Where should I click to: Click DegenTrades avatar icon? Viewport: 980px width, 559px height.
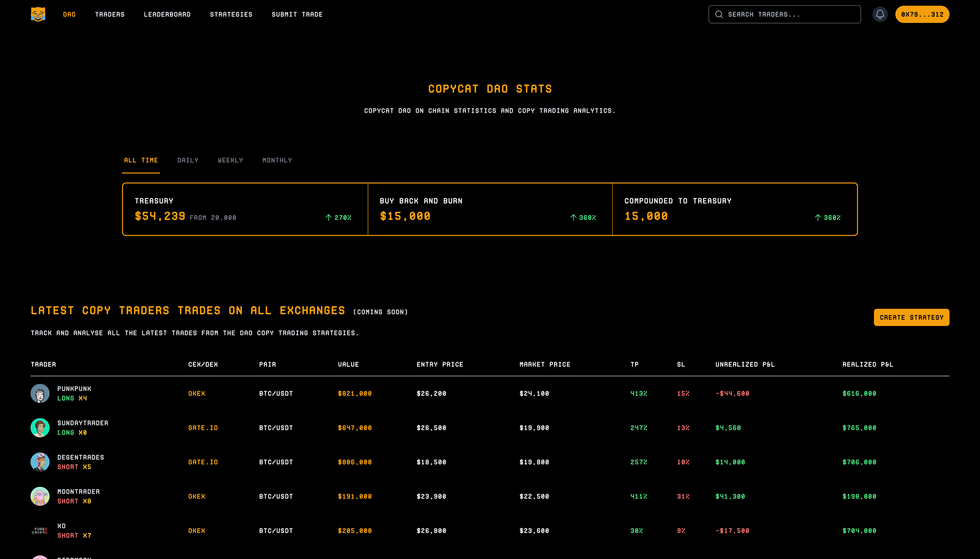40,462
